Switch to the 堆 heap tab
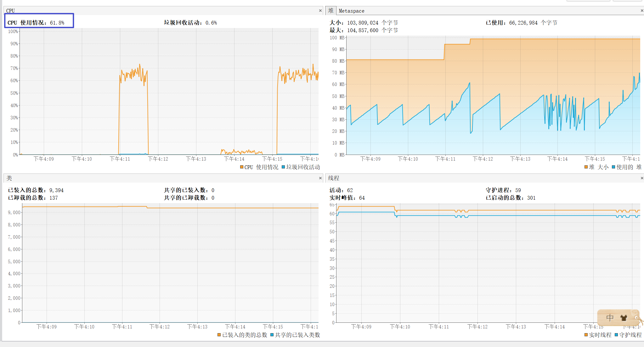Image resolution: width=644 pixels, height=347 pixels. click(x=331, y=11)
